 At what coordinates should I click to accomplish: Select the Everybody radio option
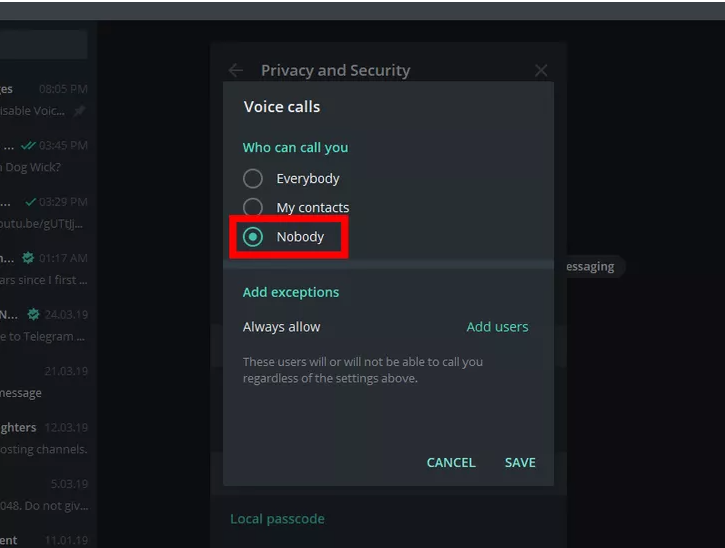[x=253, y=179]
